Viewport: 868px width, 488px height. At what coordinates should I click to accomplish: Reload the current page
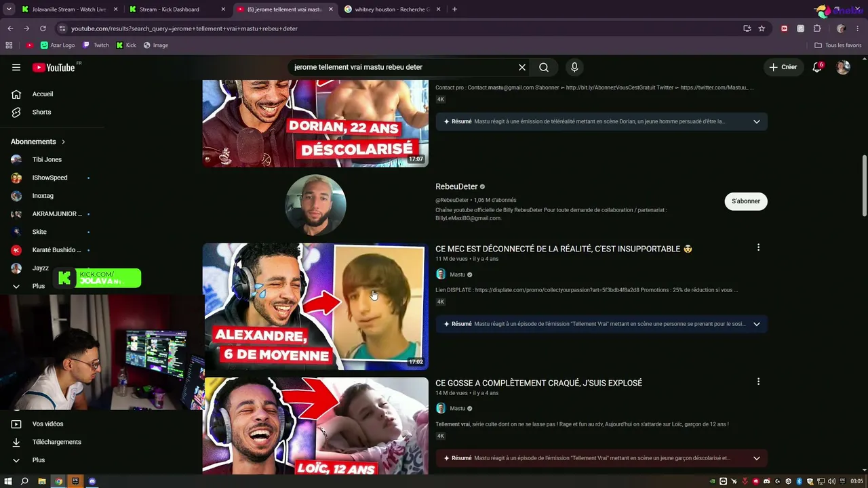[43, 28]
